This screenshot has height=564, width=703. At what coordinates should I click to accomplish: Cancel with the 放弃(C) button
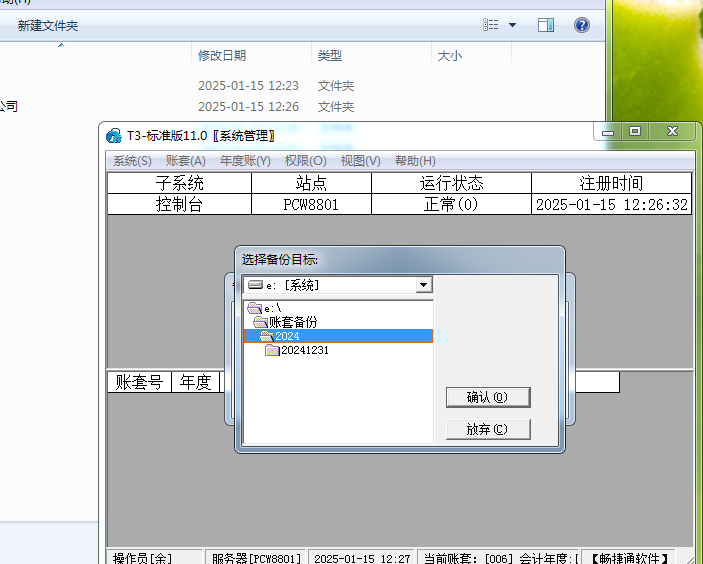click(x=488, y=429)
